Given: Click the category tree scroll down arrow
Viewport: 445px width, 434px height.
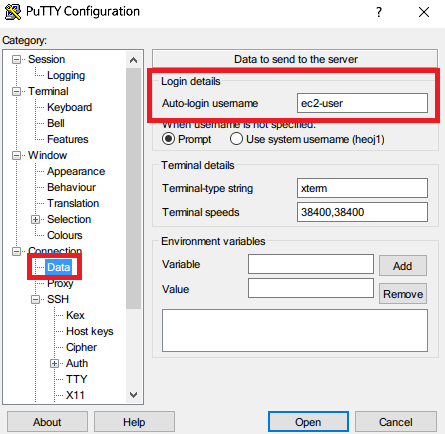Looking at the screenshot, I should 133,395.
